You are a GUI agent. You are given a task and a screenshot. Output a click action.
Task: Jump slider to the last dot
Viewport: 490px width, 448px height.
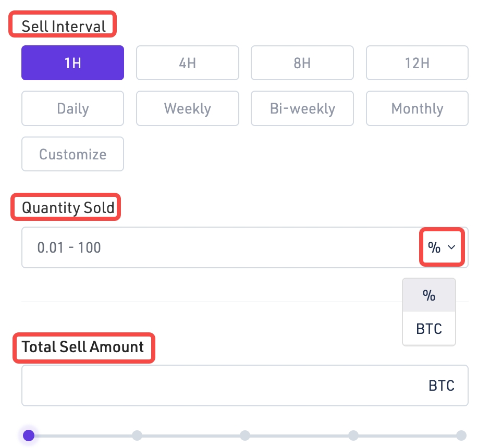coord(461,435)
